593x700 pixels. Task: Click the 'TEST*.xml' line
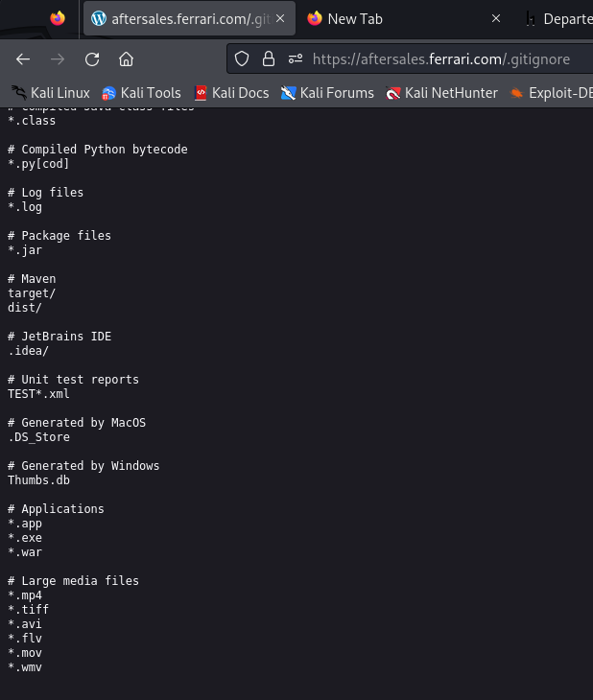coord(38,394)
